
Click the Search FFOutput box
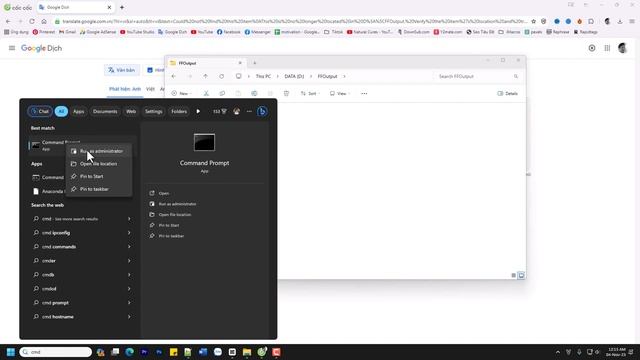[478, 76]
